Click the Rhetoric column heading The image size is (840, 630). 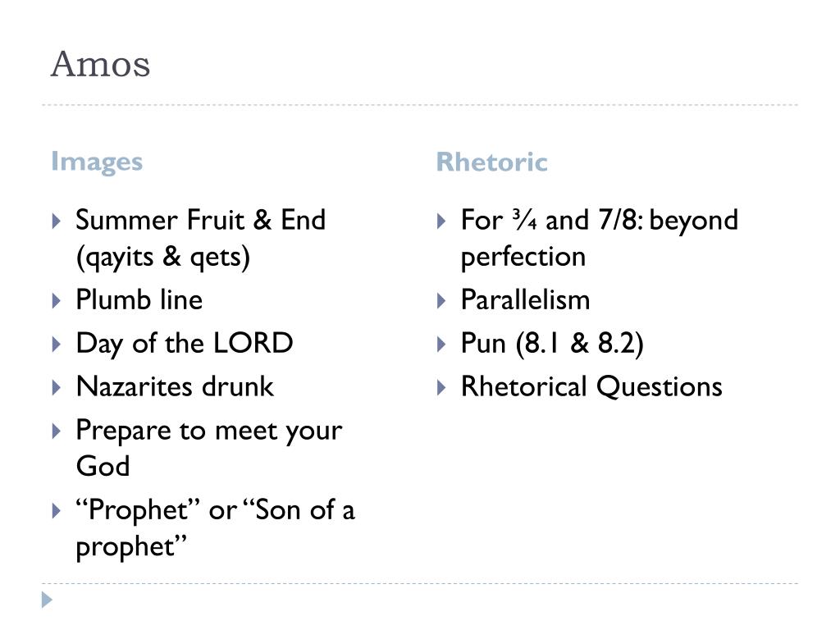click(492, 162)
